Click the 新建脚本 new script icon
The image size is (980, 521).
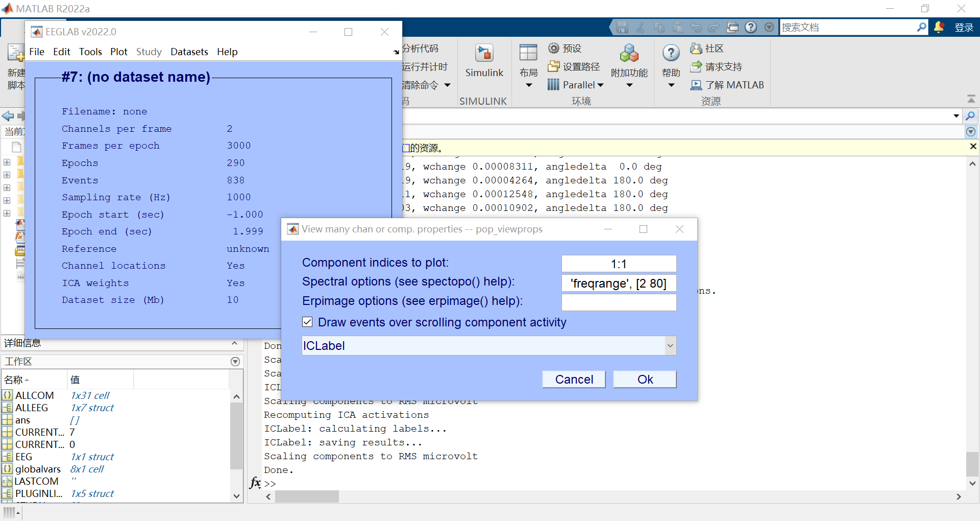(x=16, y=53)
